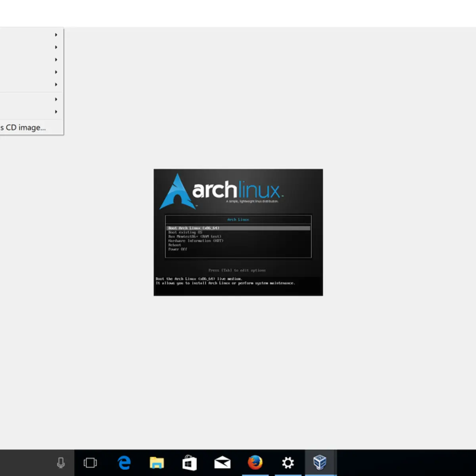Viewport: 476px width, 476px height.
Task: Open File Explorer from taskbar
Action: 157,463
